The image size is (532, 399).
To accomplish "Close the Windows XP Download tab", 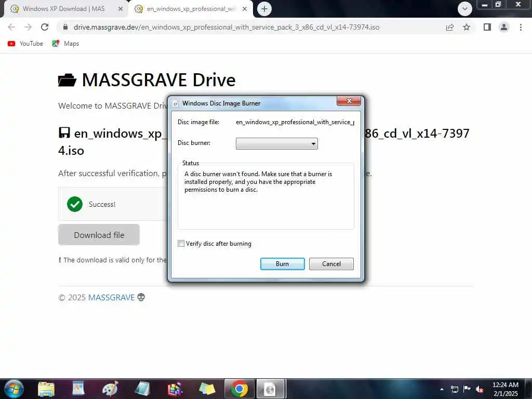I will click(x=120, y=9).
